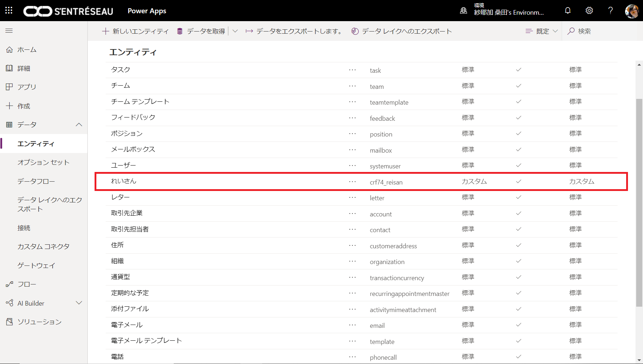Open the more options dots for 電子メール
This screenshot has height=364, width=643.
tap(352, 325)
